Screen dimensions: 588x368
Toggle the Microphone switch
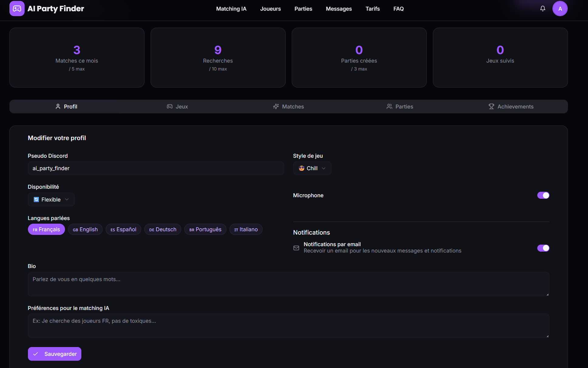click(x=543, y=195)
